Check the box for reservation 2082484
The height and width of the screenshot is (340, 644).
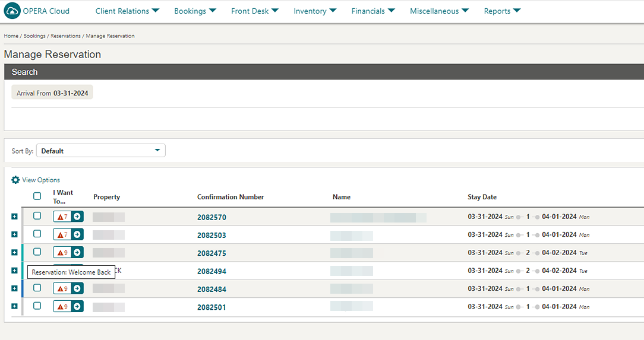pos(37,288)
